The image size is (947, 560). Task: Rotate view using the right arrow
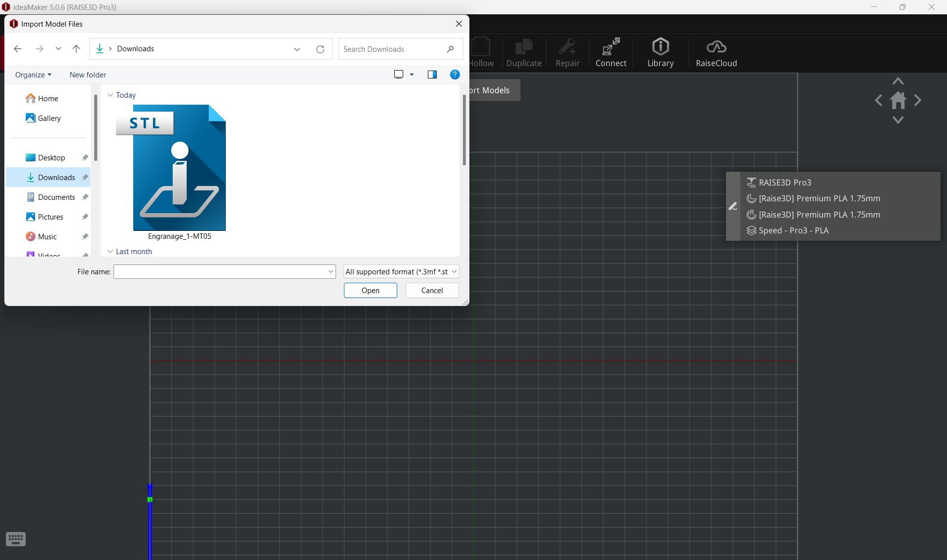(917, 101)
